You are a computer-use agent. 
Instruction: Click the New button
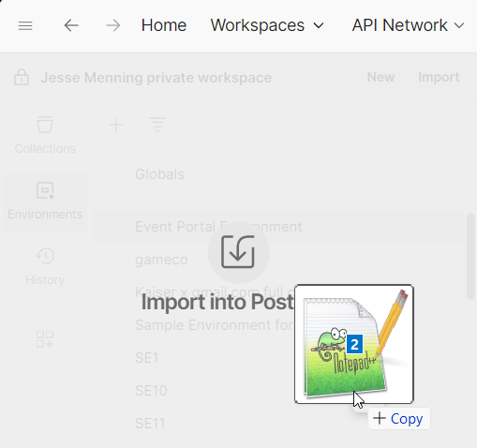coord(380,77)
